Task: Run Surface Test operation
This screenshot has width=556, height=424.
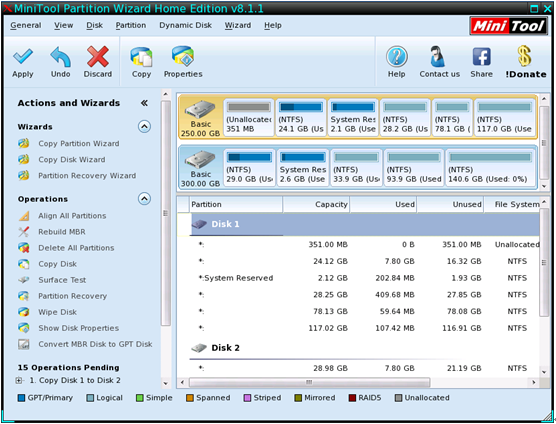Action: tap(62, 280)
